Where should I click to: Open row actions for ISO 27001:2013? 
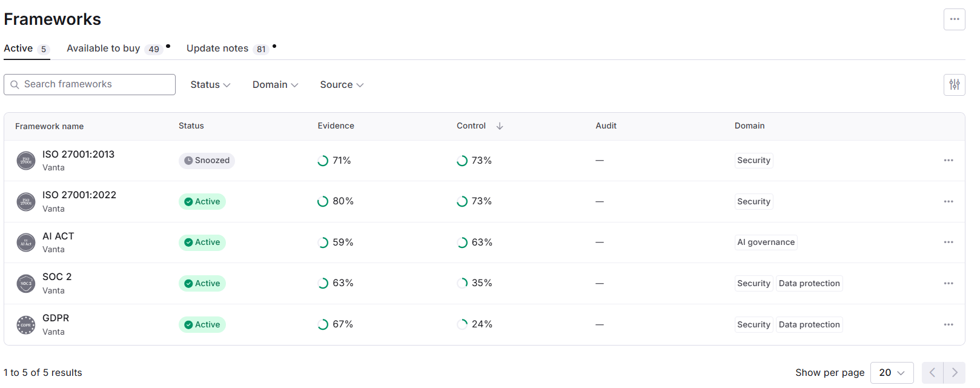tap(948, 161)
